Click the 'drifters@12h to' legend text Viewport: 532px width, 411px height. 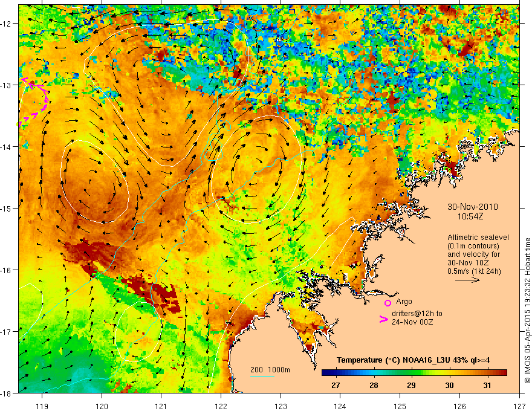417,314
